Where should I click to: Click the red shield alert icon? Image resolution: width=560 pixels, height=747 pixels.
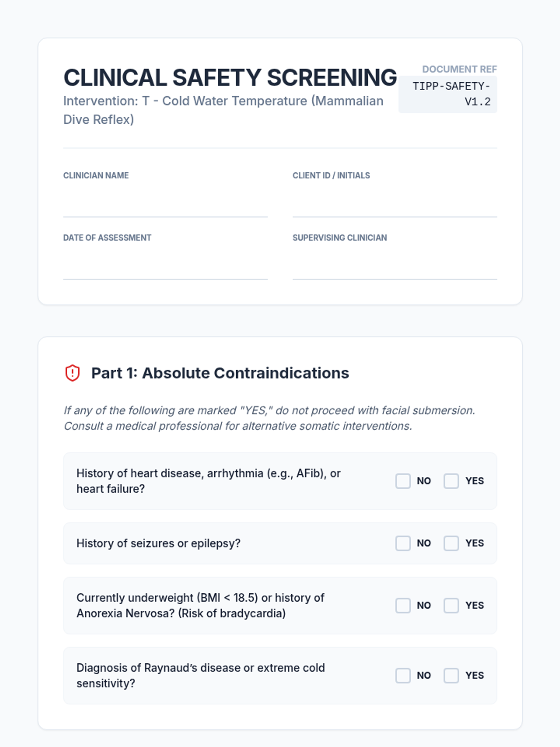pos(72,373)
